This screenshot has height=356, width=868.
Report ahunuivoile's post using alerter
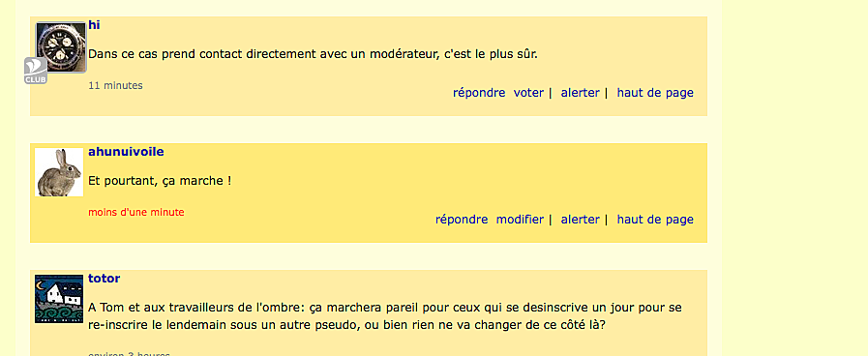pos(581,220)
